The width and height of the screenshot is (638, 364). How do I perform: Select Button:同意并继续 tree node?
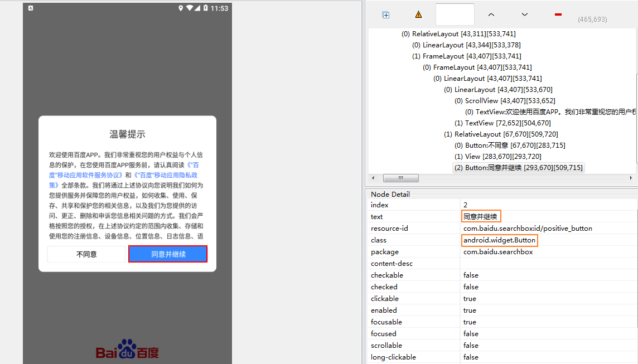click(519, 168)
